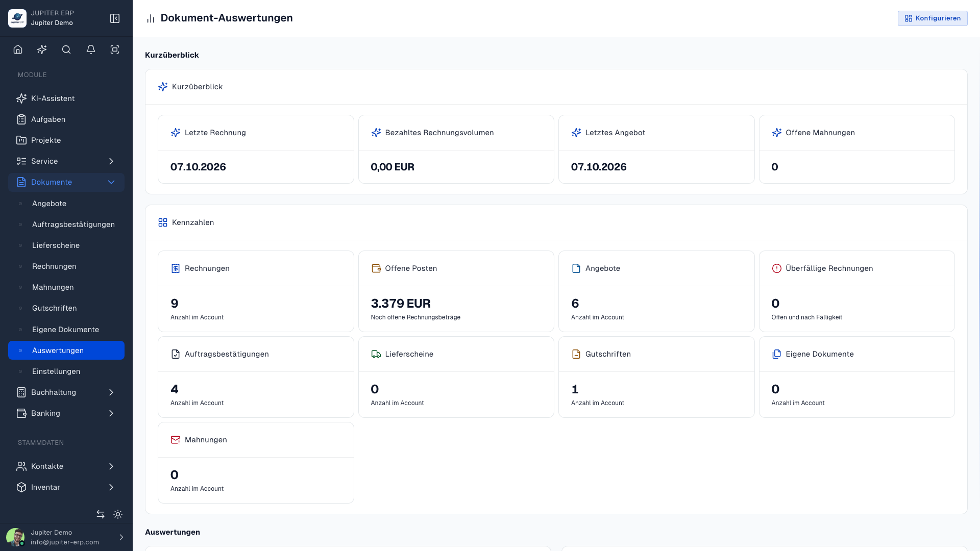This screenshot has width=980, height=551.
Task: Open the notifications bell icon
Action: pos(91,49)
